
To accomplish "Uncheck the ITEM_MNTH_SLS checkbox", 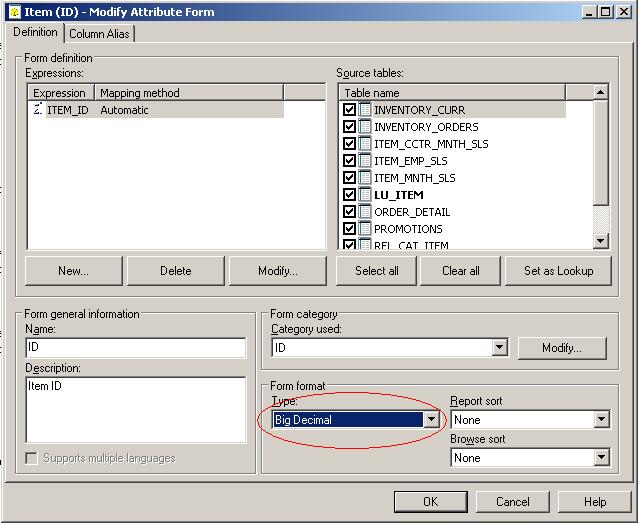I will tap(349, 178).
